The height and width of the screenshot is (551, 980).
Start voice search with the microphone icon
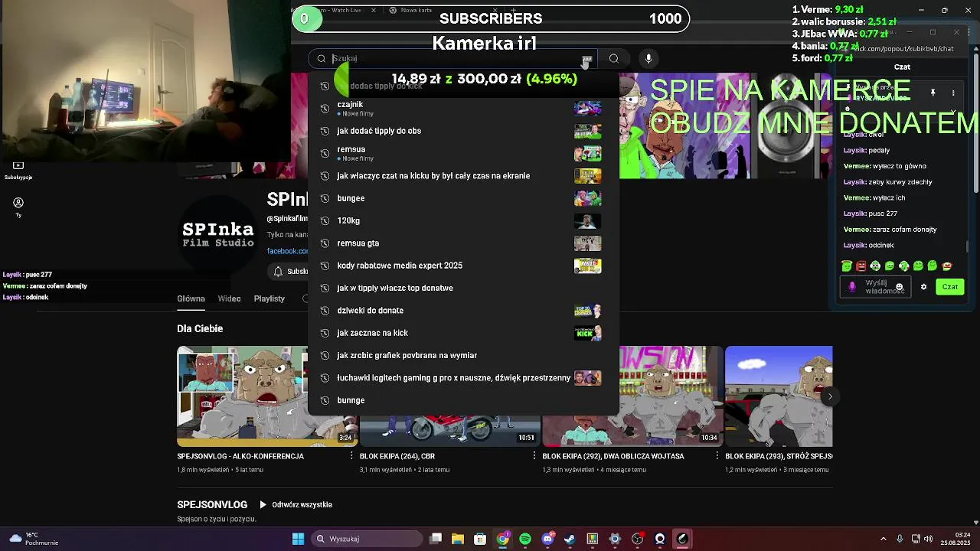648,58
